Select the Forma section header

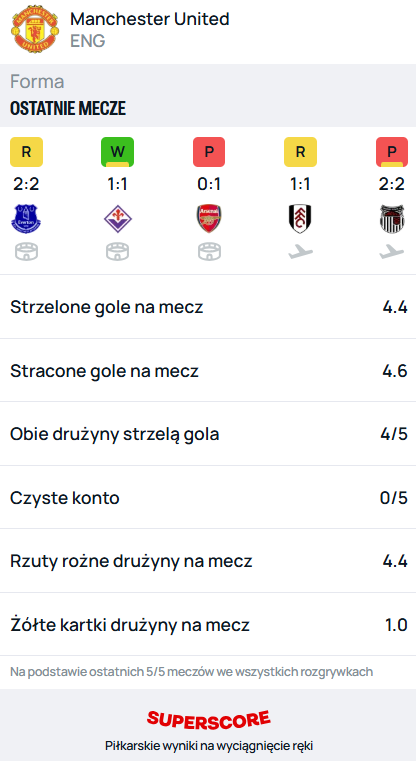point(37,82)
